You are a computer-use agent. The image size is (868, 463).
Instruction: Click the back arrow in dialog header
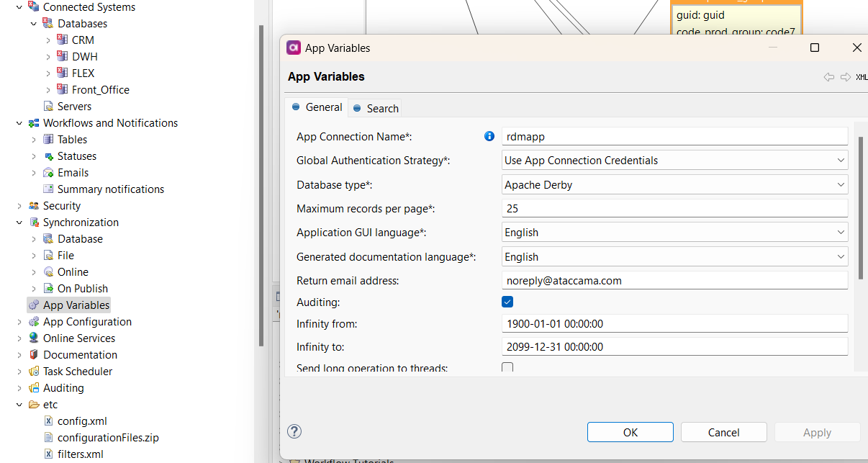pos(829,77)
